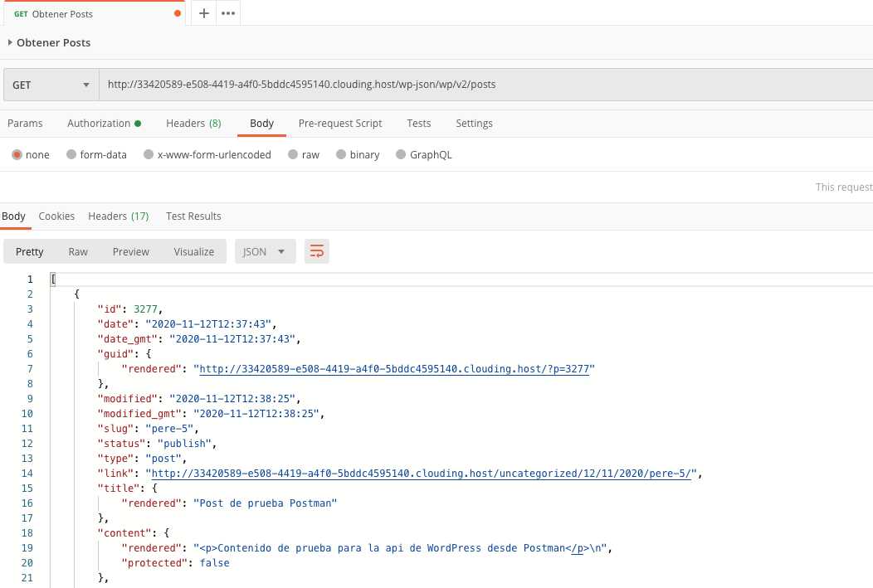Open the response Headers (17) tab
The image size is (873, 588).
click(118, 216)
